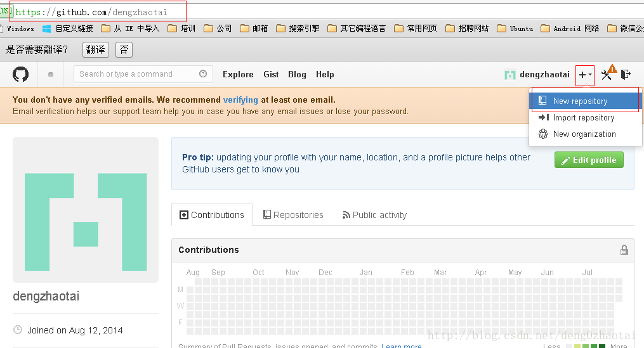Open the 招聘网站 bookmarks folder
The width and height of the screenshot is (644, 348).
click(467, 29)
